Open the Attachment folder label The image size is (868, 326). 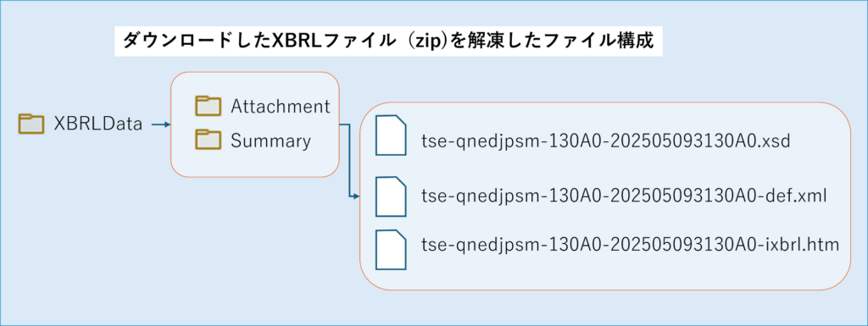280,106
